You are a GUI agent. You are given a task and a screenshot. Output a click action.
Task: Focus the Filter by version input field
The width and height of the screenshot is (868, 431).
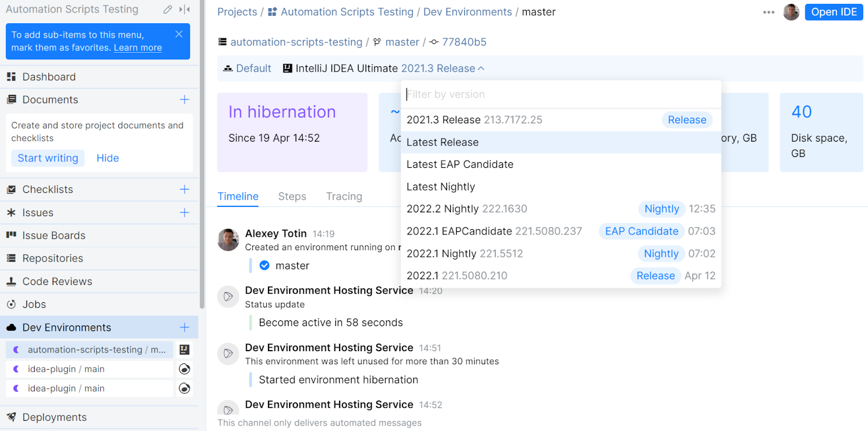[x=561, y=94]
